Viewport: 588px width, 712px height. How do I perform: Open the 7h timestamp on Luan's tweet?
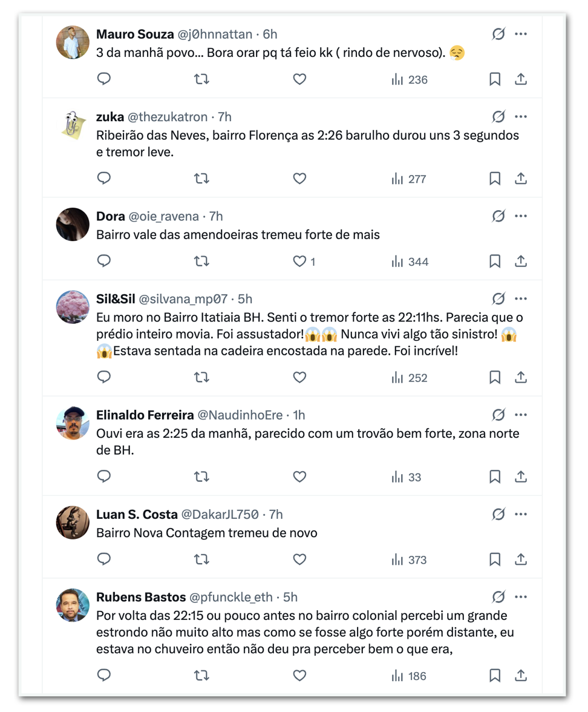click(276, 514)
